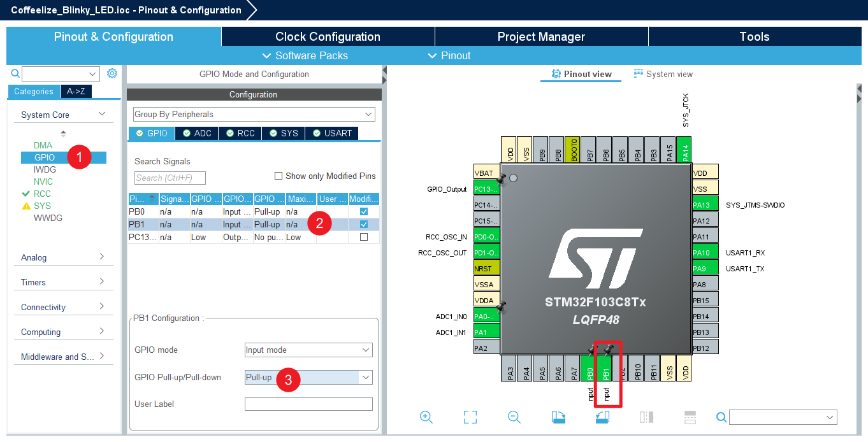The width and height of the screenshot is (868, 442).
Task: Select NVIC in System Core list
Action: pyautogui.click(x=43, y=182)
